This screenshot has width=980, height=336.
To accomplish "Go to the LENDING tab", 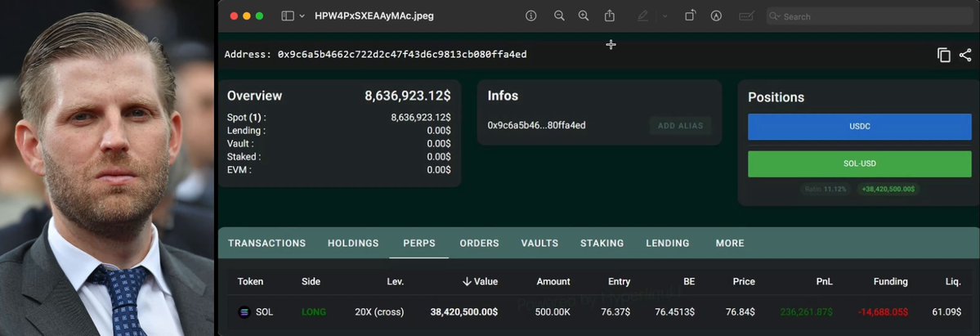I will (x=668, y=244).
